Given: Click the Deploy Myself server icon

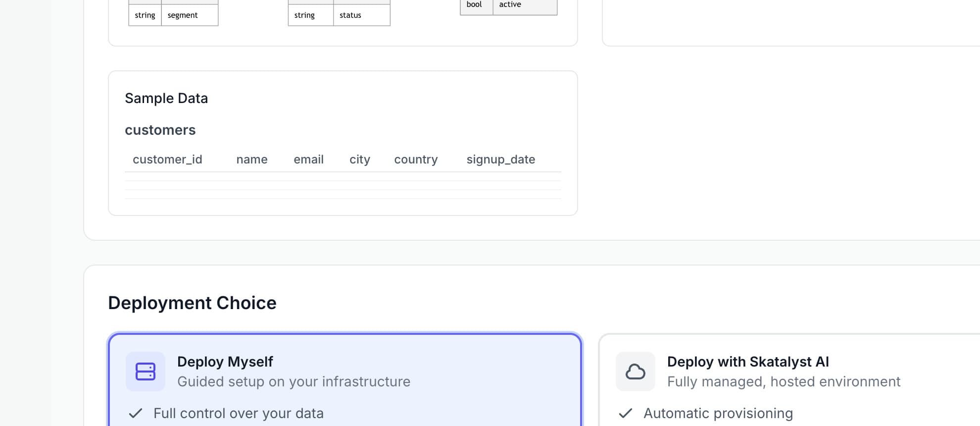Looking at the screenshot, I should [x=146, y=372].
